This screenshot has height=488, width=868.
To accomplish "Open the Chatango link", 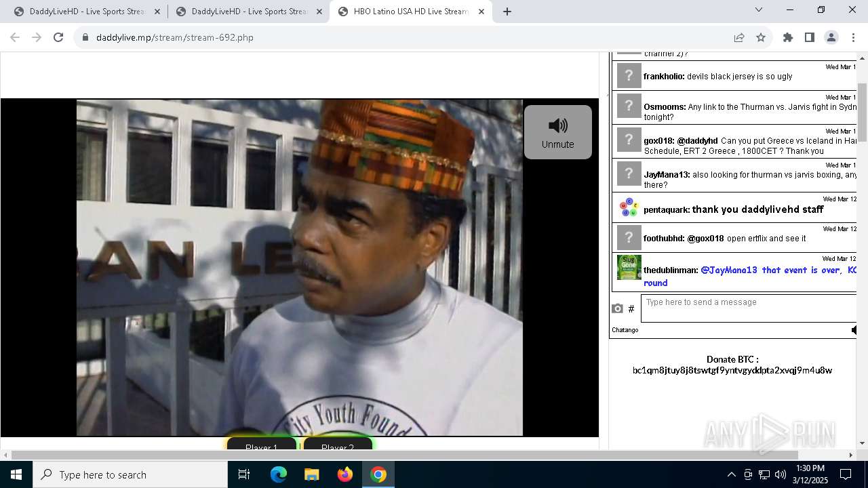I will (x=625, y=330).
